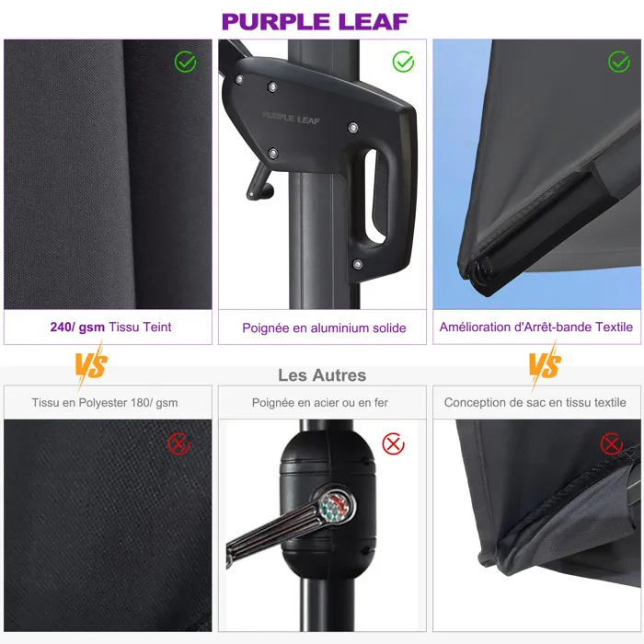Open the Purple Leaf aluminium handle photo
Viewport: 644px width, 644px height.
point(322,174)
